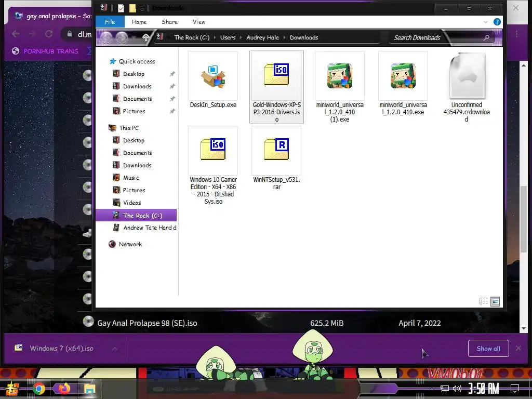This screenshot has width=532, height=399.
Task: Click Chrome back arrow button
Action: pyautogui.click(x=16, y=34)
